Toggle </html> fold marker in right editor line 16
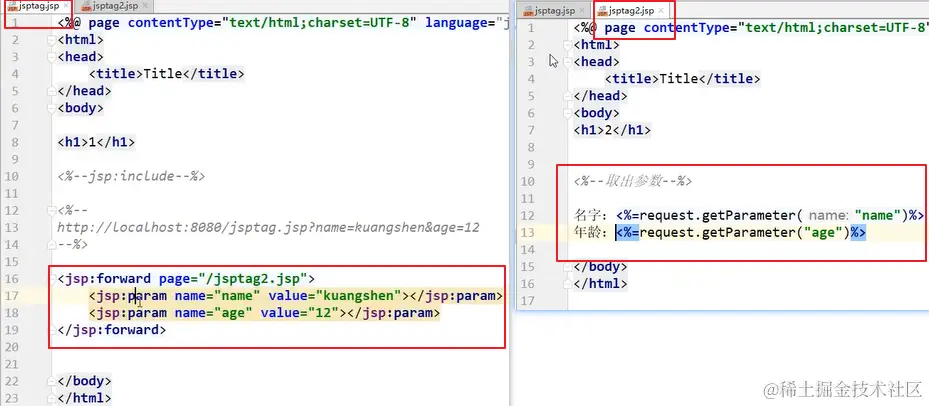 569,284
